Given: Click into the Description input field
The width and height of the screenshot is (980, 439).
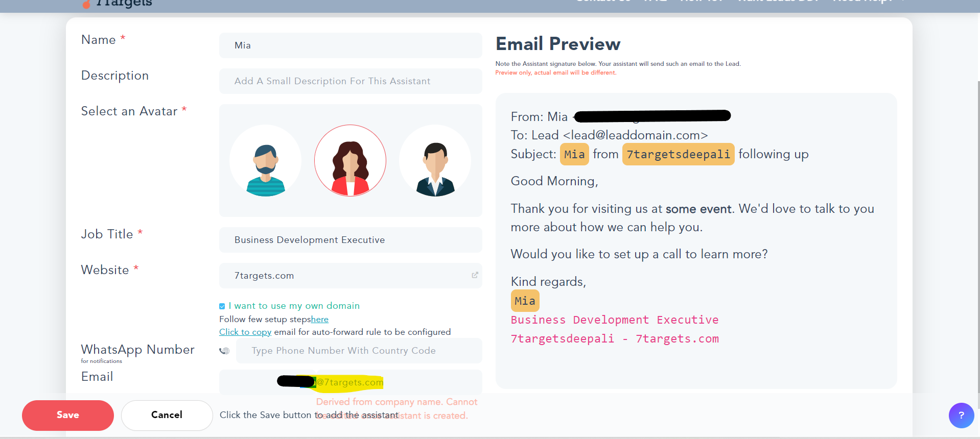Looking at the screenshot, I should click(350, 81).
